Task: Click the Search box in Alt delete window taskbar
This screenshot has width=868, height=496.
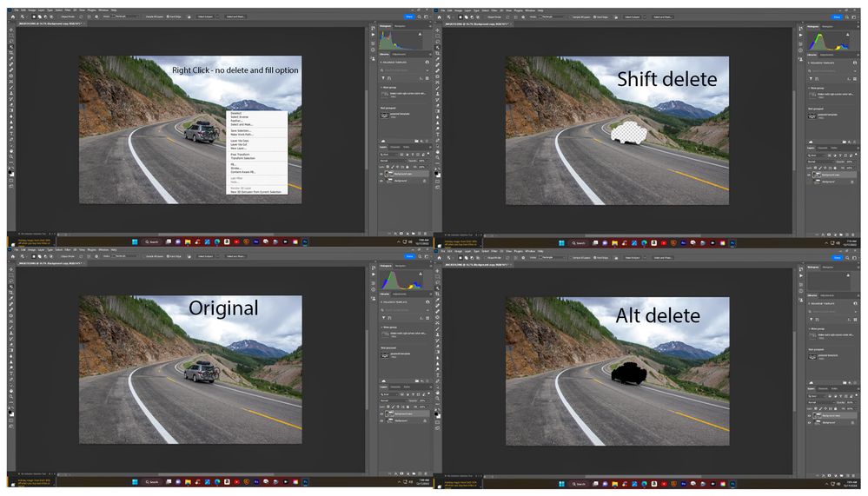Action: pos(580,484)
